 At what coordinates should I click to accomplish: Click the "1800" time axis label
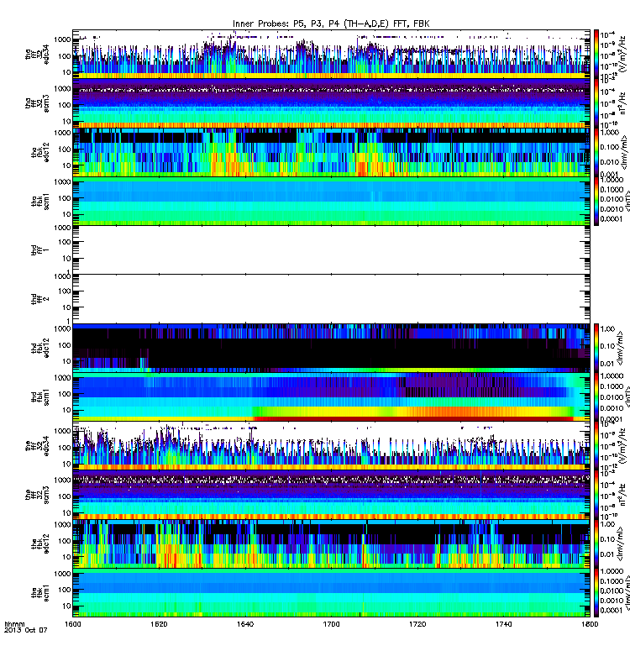tap(590, 624)
